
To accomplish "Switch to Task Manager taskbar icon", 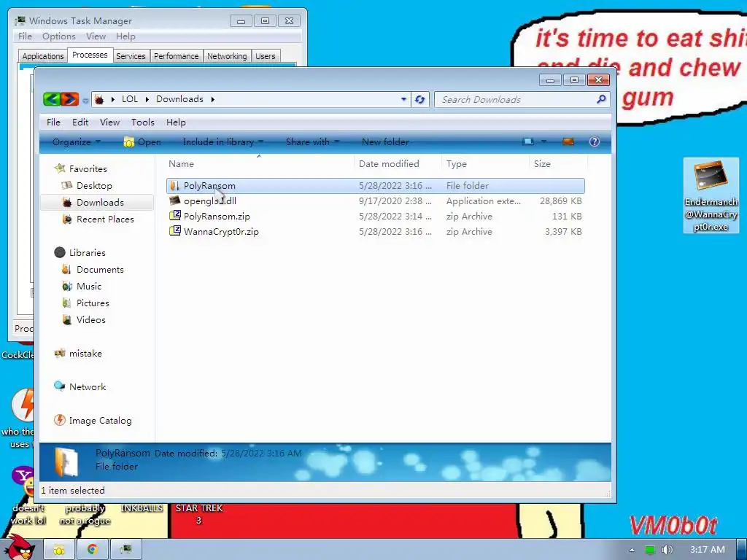I will (x=125, y=550).
